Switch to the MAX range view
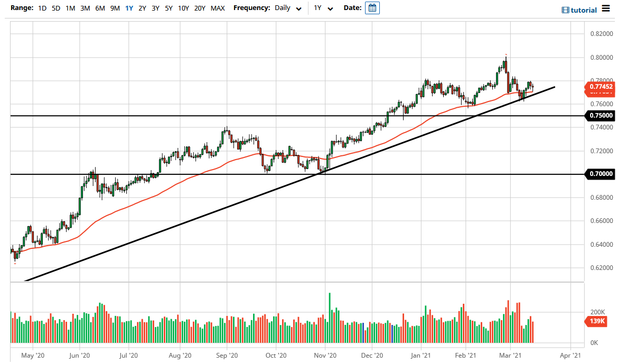This screenshot has width=617, height=364. tap(218, 8)
